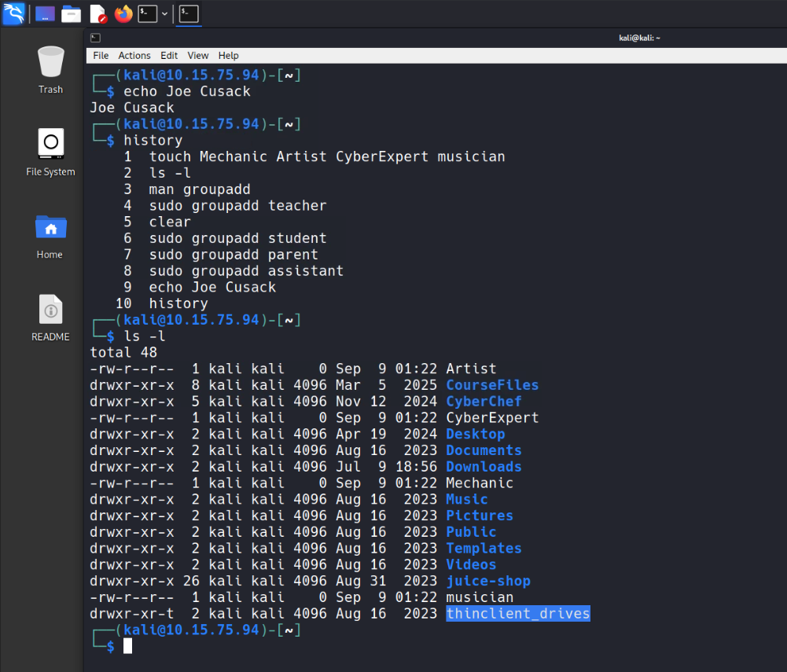Open the Edit menu
The width and height of the screenshot is (787, 672).
pyautogui.click(x=169, y=56)
